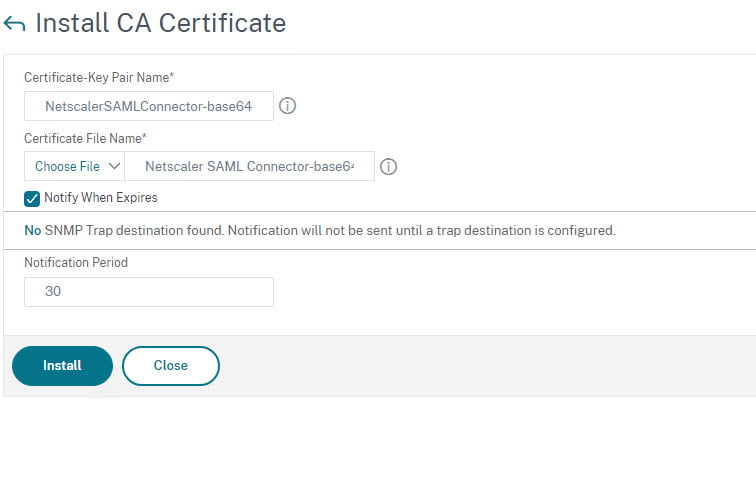Edit the Notification Period field showing 30
Image resolution: width=756 pixels, height=480 pixels.
tap(148, 292)
